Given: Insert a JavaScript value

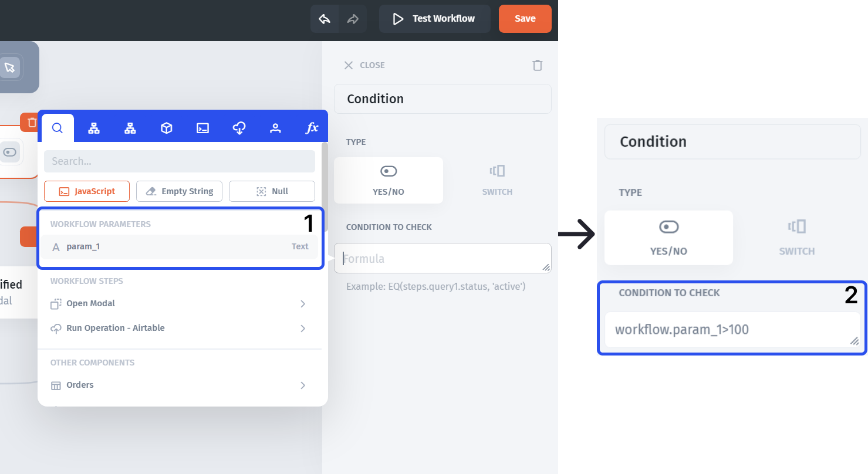Looking at the screenshot, I should (x=87, y=191).
